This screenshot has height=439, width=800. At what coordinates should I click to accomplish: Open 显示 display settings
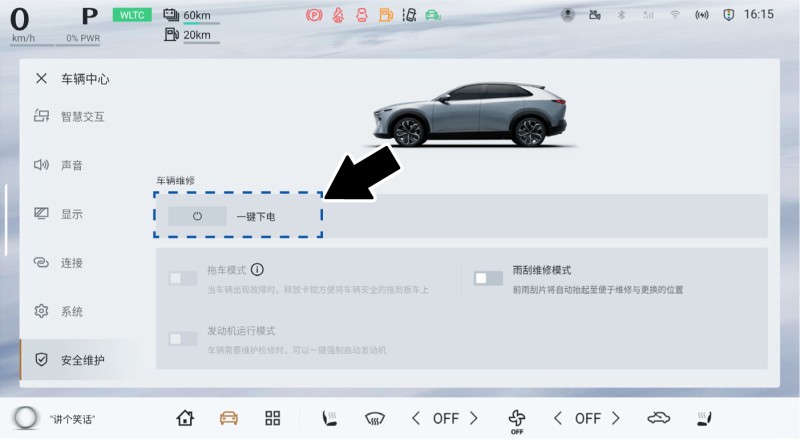58,214
